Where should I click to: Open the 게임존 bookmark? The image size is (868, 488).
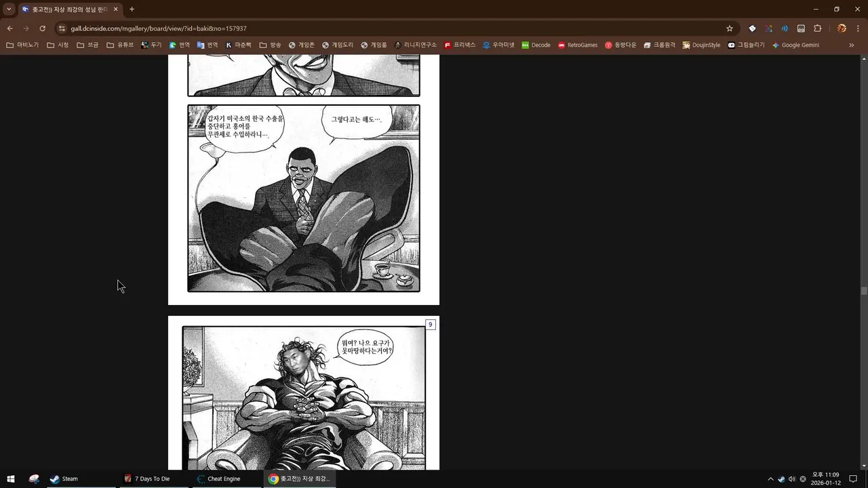click(302, 45)
